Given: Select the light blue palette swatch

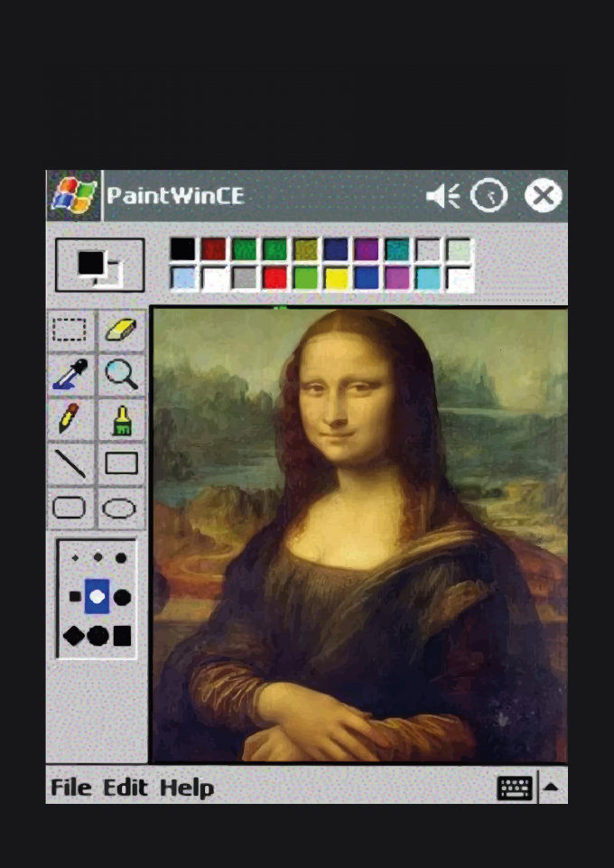Looking at the screenshot, I should coord(182,278).
